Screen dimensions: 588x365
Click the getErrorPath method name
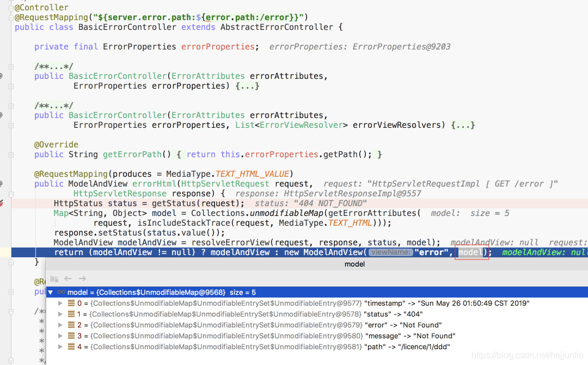coord(132,154)
